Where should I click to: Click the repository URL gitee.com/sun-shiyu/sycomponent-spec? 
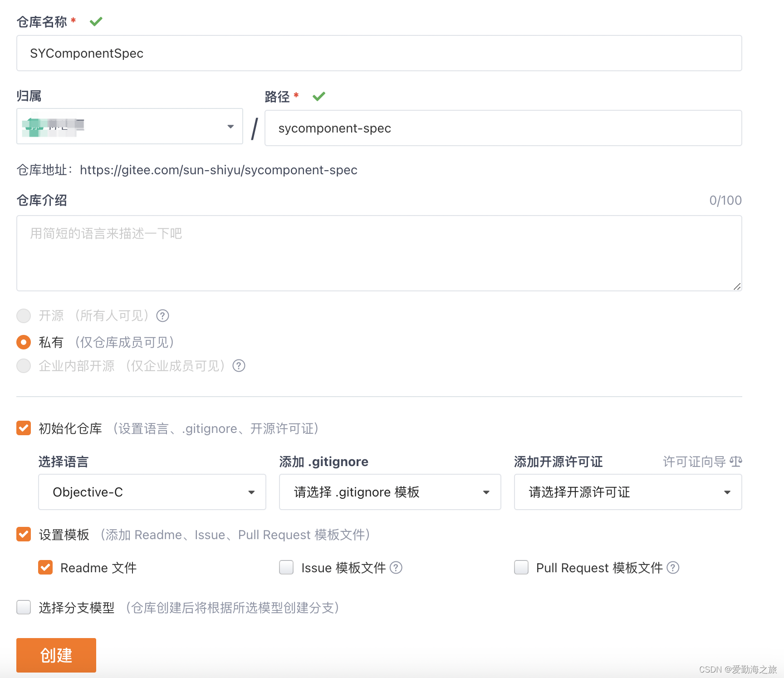[x=219, y=170]
